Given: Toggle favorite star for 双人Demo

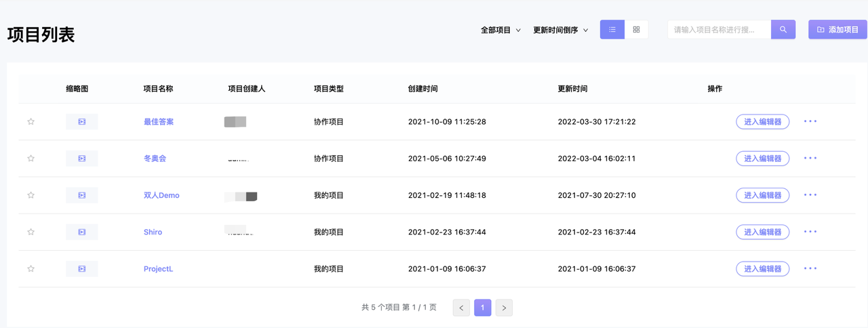Looking at the screenshot, I should tap(31, 195).
